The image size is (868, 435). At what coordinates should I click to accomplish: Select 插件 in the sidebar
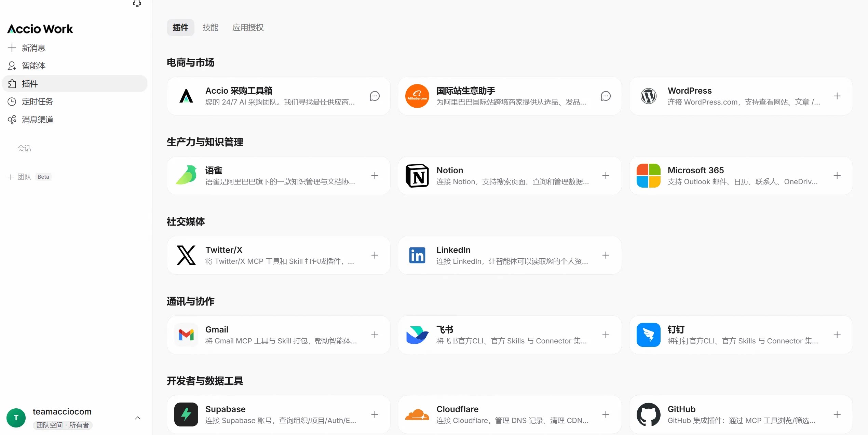point(74,84)
